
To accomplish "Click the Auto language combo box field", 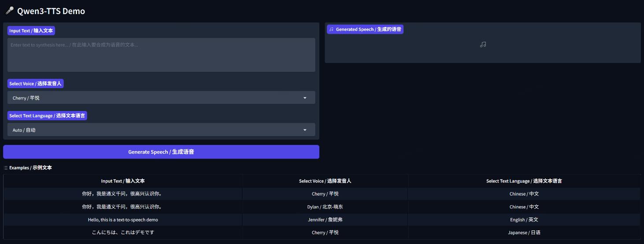I will tap(154, 130).
